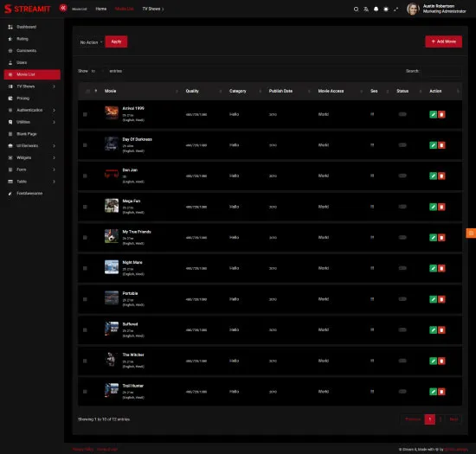Click the Add Movie button
Image resolution: width=476 pixels, height=454 pixels.
(x=443, y=42)
